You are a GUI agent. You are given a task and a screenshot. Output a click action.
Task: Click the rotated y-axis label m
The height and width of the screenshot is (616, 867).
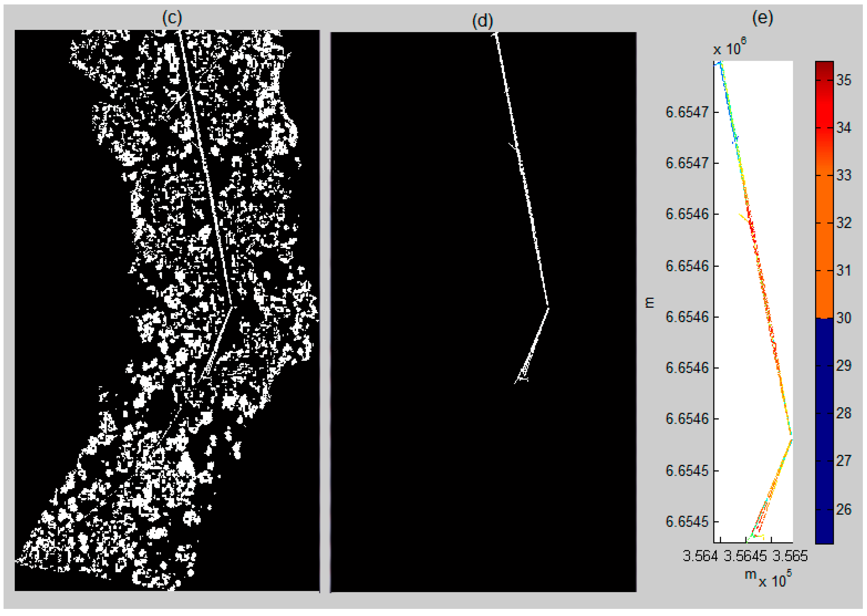[x=650, y=303]
